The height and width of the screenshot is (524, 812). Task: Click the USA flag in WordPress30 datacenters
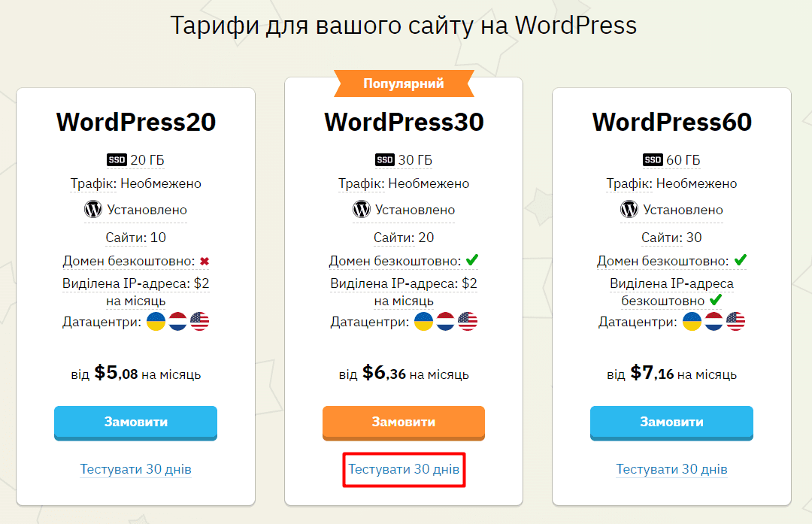click(468, 321)
